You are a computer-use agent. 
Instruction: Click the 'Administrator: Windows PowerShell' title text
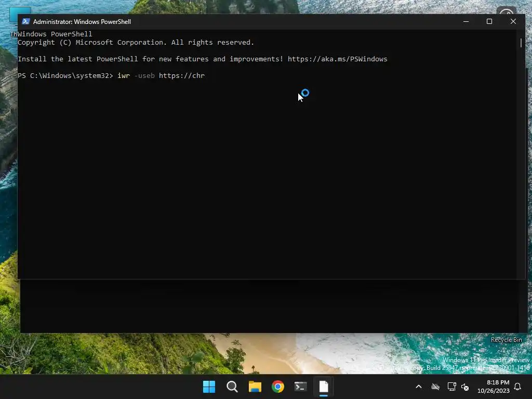[82, 22]
